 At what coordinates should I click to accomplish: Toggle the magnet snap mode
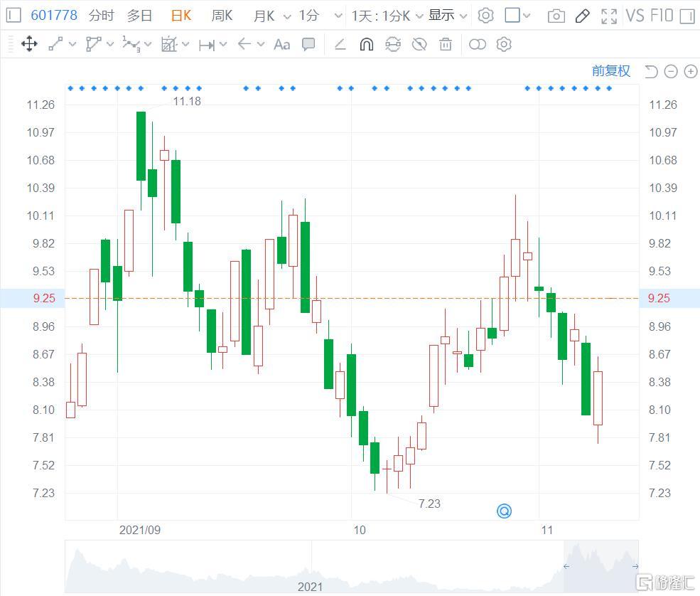pos(367,44)
